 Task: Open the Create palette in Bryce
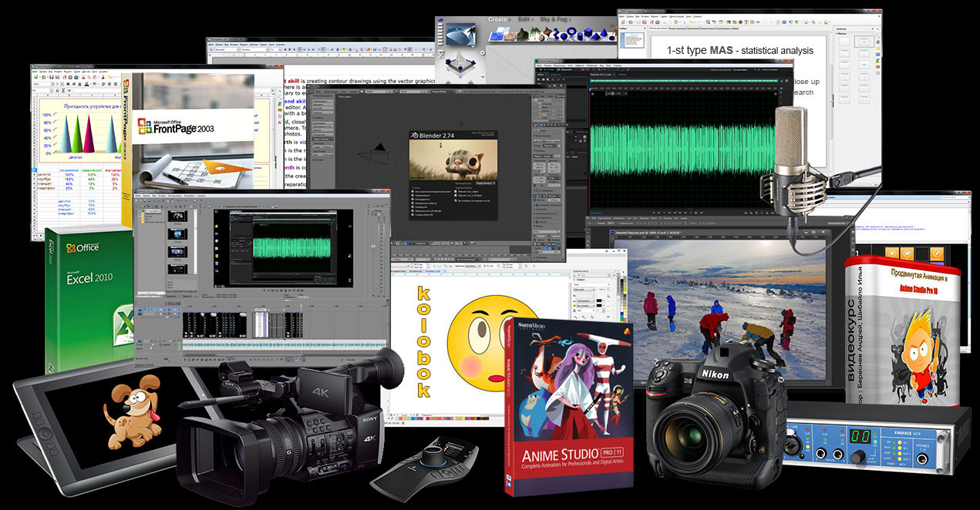tap(498, 19)
